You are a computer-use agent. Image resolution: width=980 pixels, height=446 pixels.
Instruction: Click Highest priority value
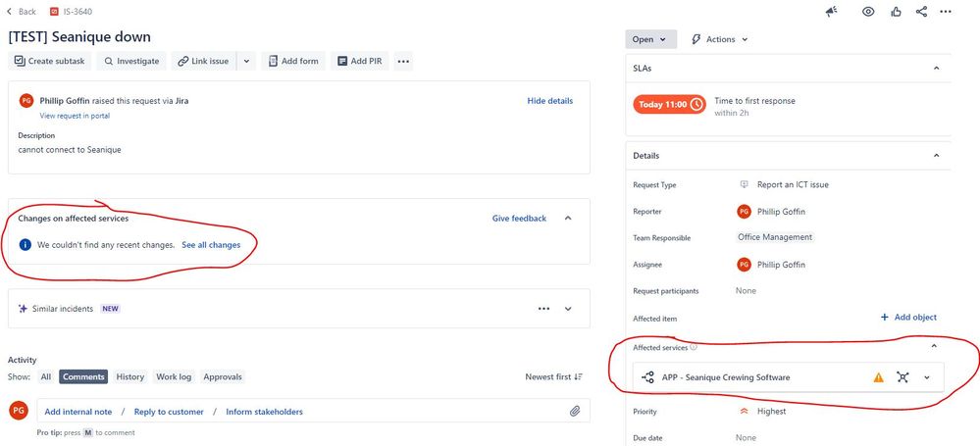(x=771, y=411)
